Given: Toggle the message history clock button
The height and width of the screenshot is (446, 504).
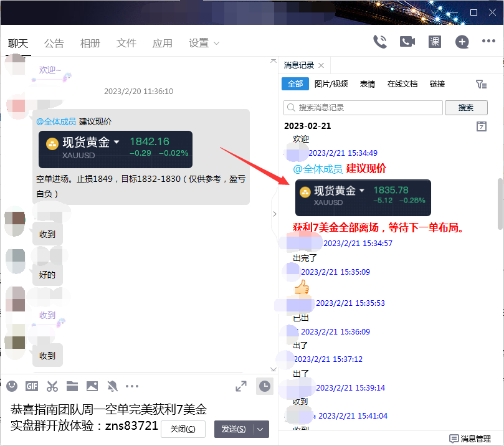Looking at the screenshot, I should click(x=265, y=386).
